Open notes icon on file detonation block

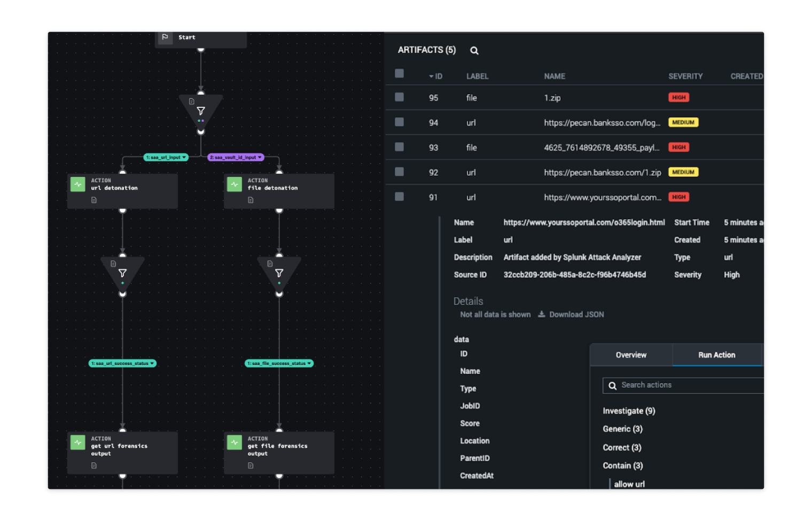(x=251, y=200)
